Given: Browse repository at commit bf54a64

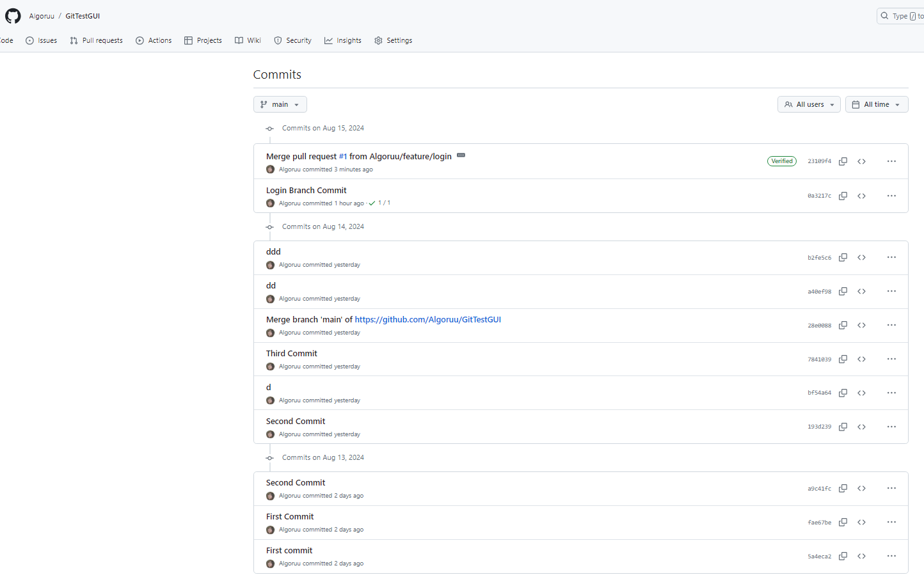Looking at the screenshot, I should click(861, 393).
